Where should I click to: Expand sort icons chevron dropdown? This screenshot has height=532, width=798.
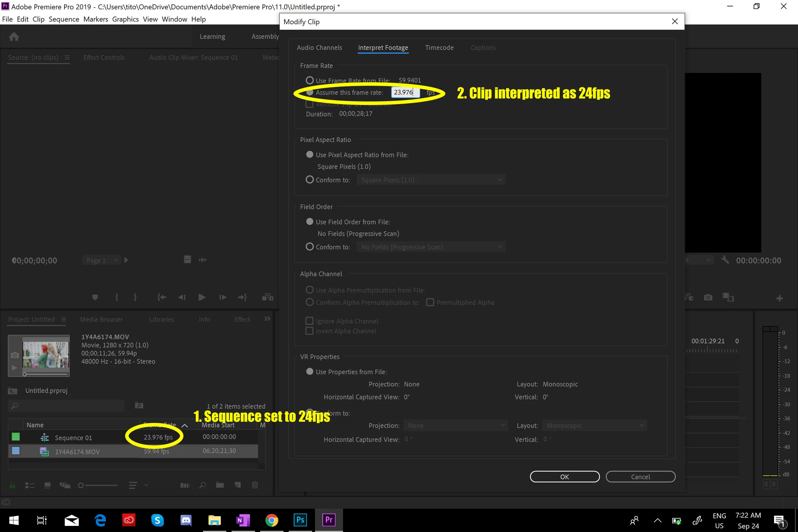click(147, 485)
